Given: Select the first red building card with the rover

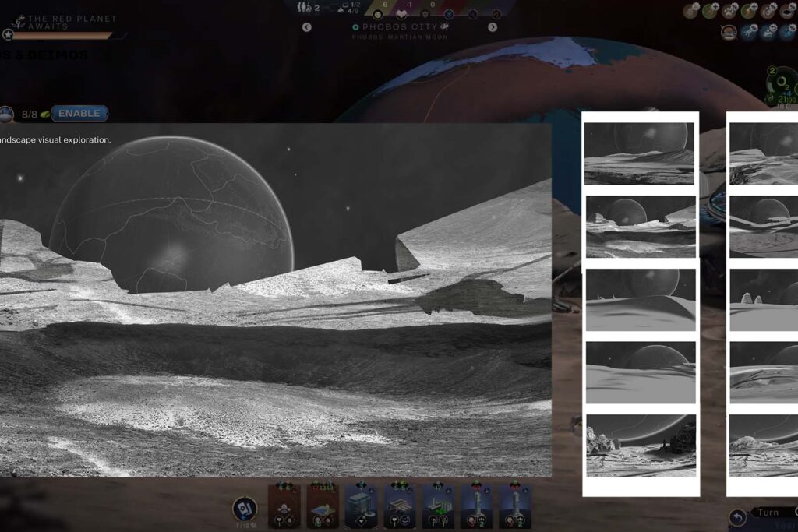Looking at the screenshot, I should point(284,506).
